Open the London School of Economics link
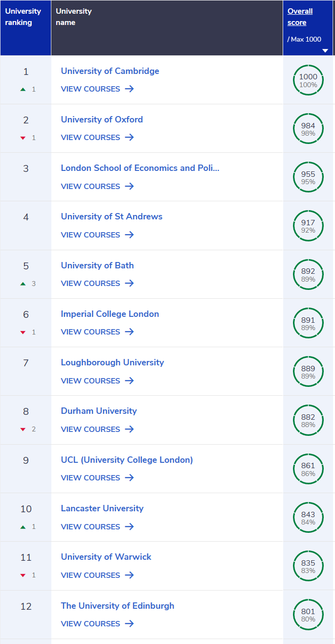 [140, 168]
